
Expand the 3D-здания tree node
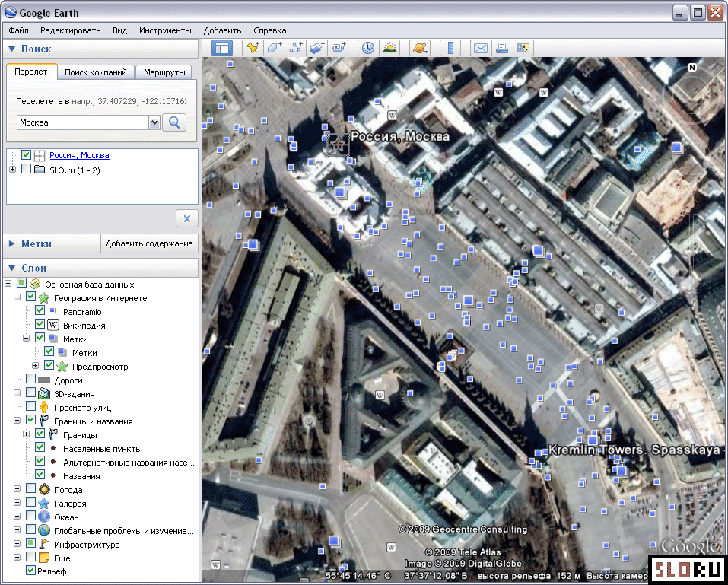[17, 393]
